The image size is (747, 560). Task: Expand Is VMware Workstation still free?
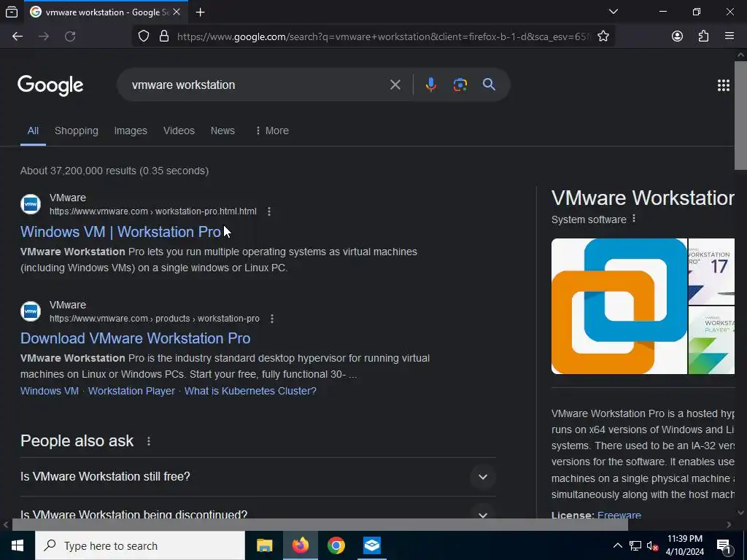pyautogui.click(x=258, y=477)
